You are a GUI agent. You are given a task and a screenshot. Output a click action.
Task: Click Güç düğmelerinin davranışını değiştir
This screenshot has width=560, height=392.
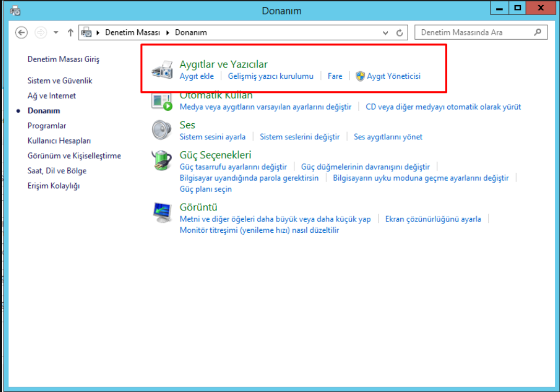(365, 167)
